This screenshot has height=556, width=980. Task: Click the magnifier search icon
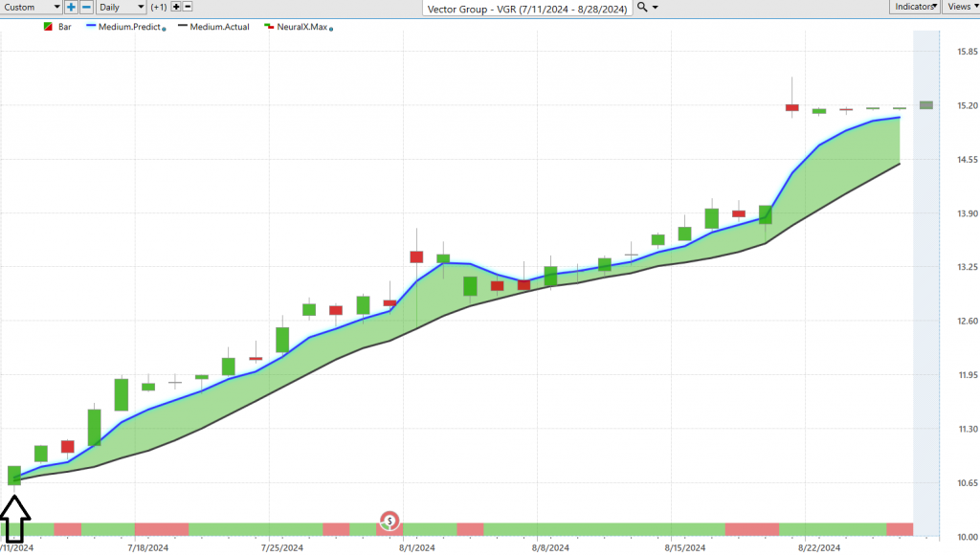tap(642, 7)
